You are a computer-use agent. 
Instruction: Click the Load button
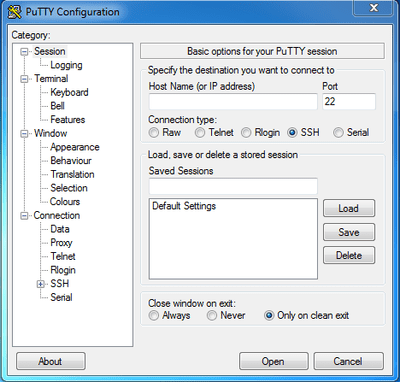click(x=349, y=209)
